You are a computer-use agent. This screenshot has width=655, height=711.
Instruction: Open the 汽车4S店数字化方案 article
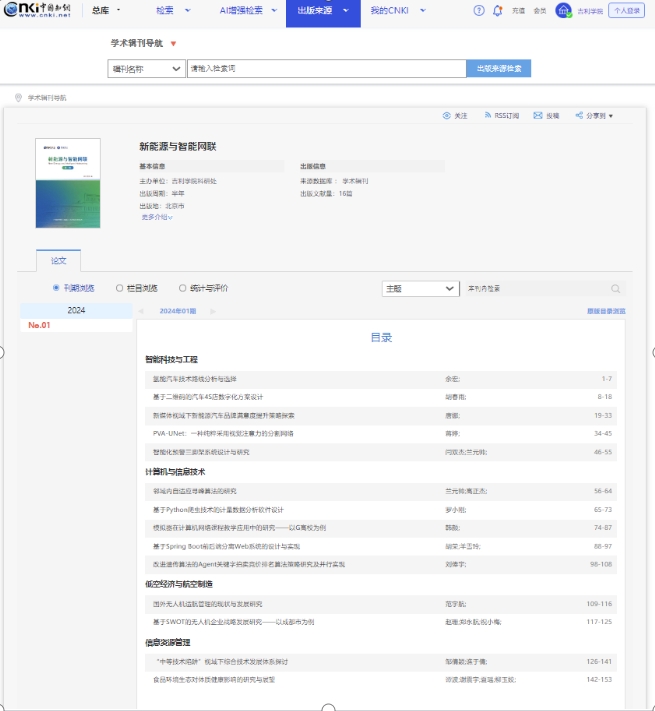[x=208, y=397]
